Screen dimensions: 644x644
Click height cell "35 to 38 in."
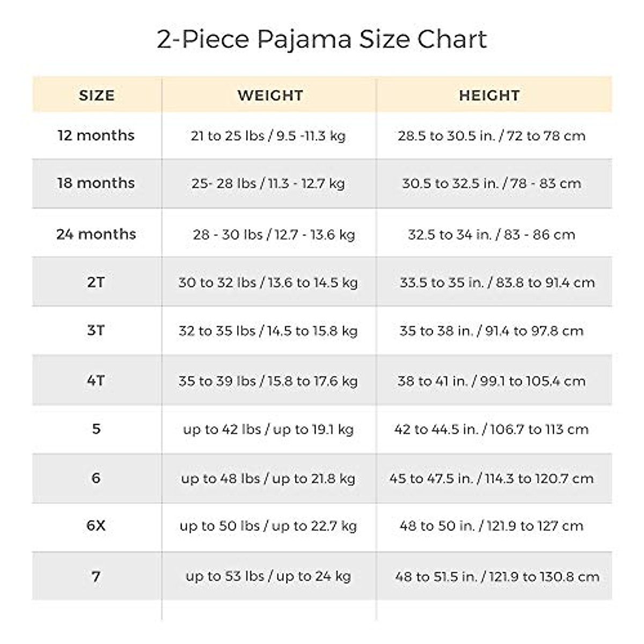(x=491, y=331)
